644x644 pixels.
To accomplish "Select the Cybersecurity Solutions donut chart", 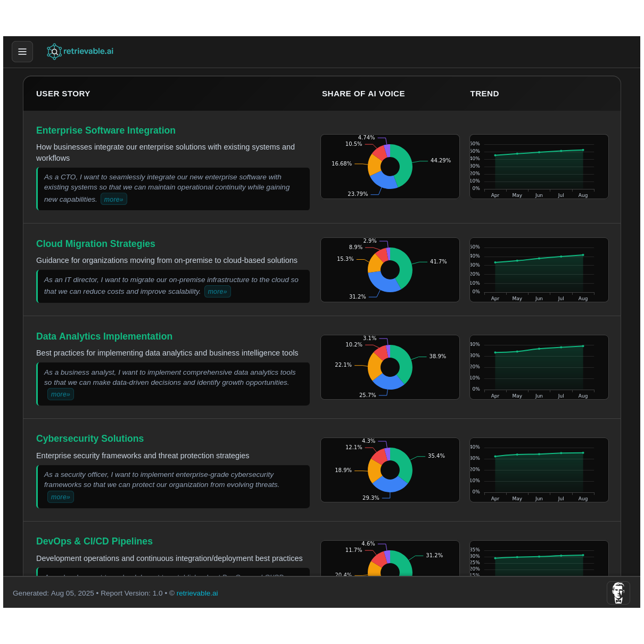I will (x=390, y=470).
